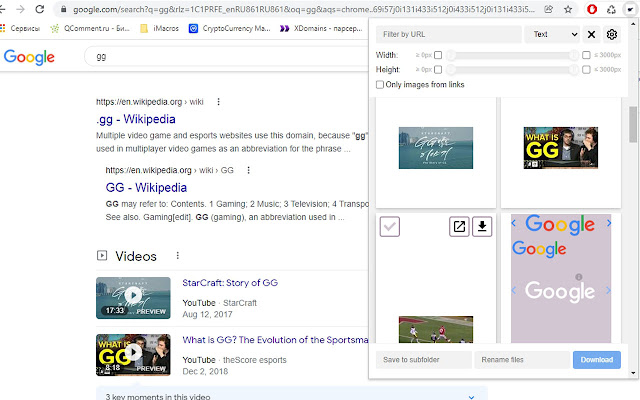This screenshot has width=640, height=400.
Task: Close the image downloader popup with X
Action: click(x=591, y=34)
